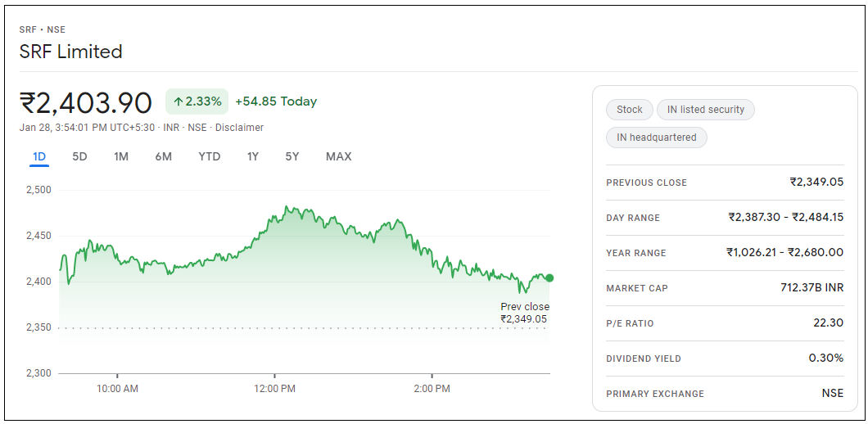
Task: Click the Stock tag chip
Action: (x=630, y=110)
